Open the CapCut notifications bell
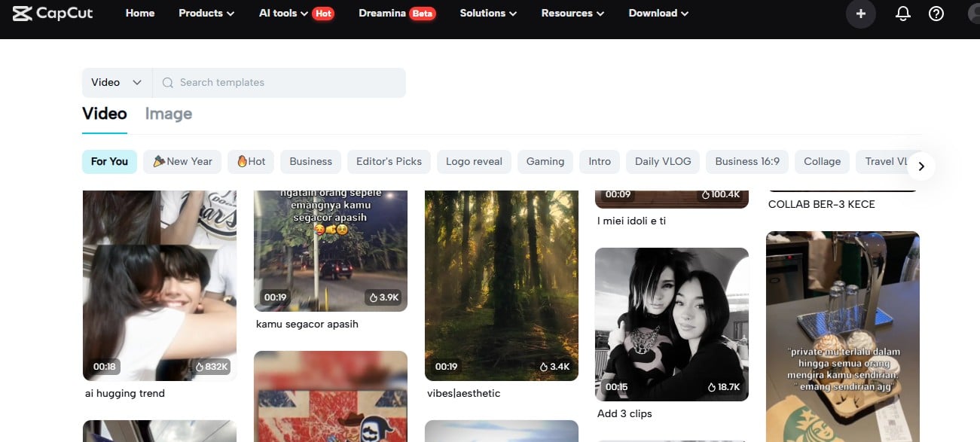 (x=902, y=14)
